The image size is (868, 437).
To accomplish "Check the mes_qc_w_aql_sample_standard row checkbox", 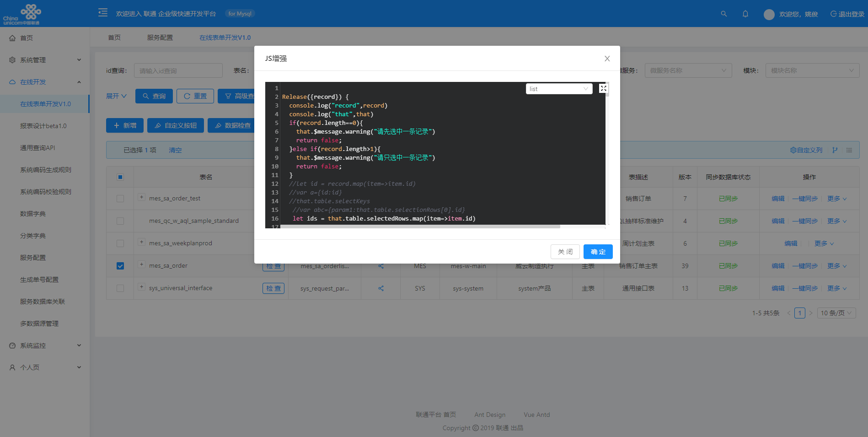I will pyautogui.click(x=120, y=221).
